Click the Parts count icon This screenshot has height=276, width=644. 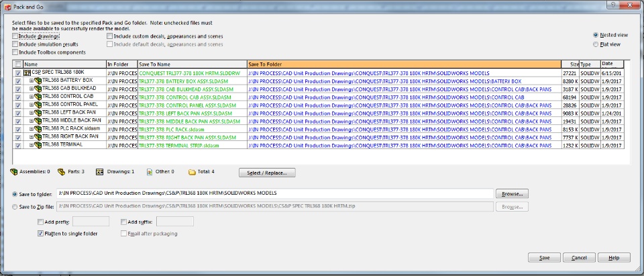61,172
